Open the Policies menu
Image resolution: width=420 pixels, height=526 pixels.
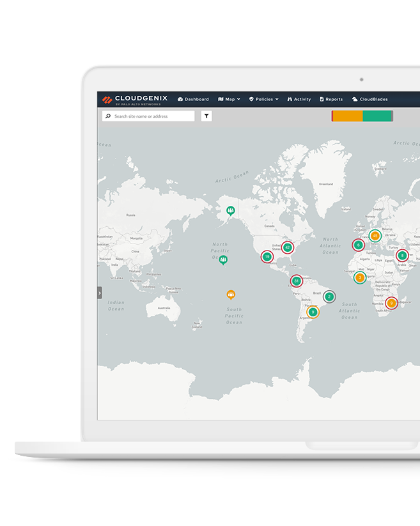(263, 99)
